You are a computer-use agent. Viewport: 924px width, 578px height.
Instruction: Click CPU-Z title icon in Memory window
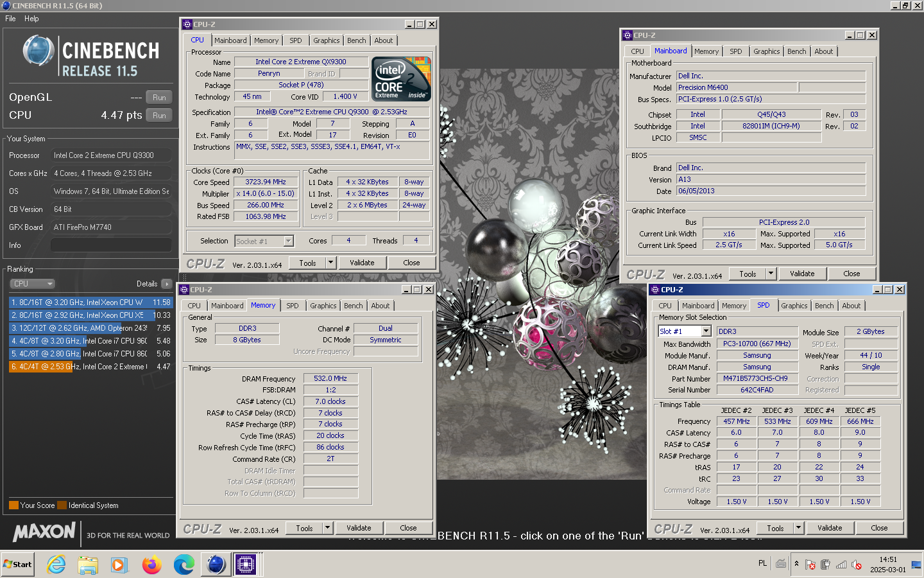185,290
